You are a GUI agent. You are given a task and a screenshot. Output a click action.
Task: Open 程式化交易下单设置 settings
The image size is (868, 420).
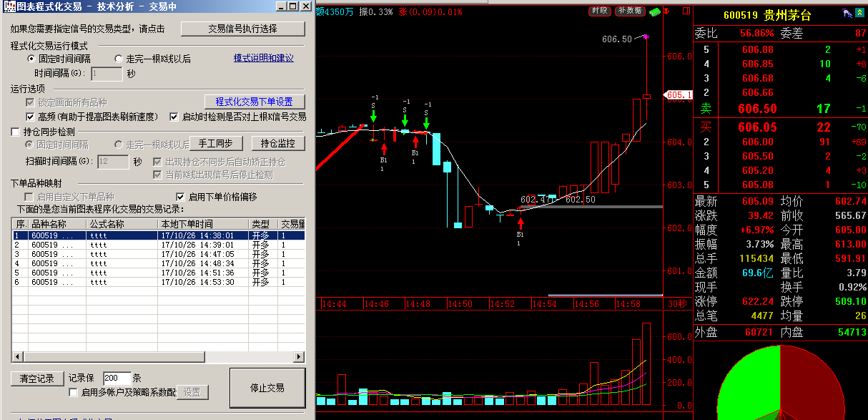pyautogui.click(x=255, y=102)
